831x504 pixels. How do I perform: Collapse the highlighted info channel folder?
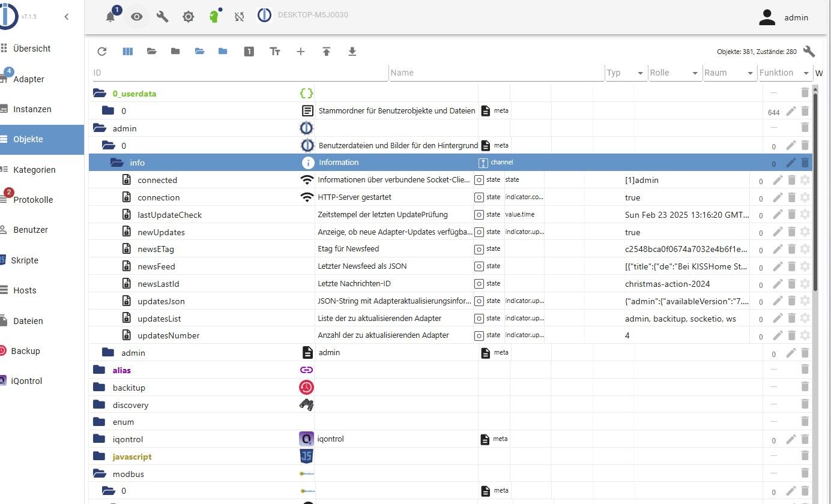click(116, 163)
